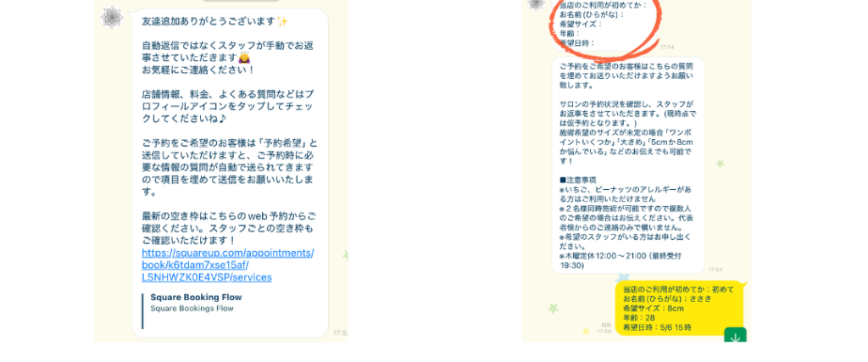
Task: Click the green star beside the reply bubble
Action: 552,309
